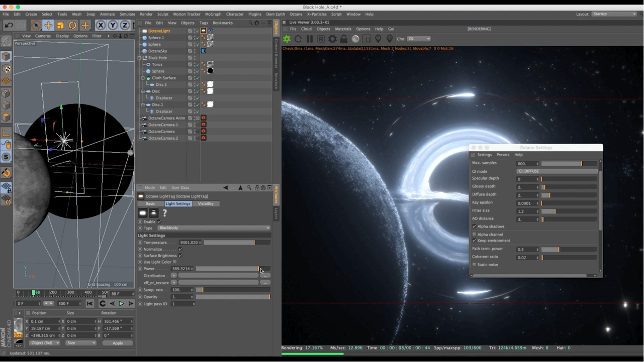This screenshot has height=362, width=644.
Task: Open Octane settings gear icon
Action: pyautogui.click(x=332, y=39)
